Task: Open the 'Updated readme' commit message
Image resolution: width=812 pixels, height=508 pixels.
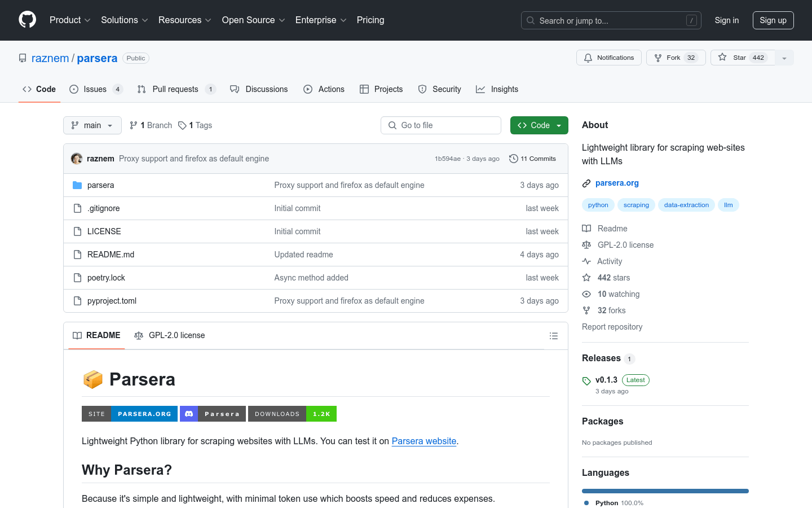Action: coord(303,255)
